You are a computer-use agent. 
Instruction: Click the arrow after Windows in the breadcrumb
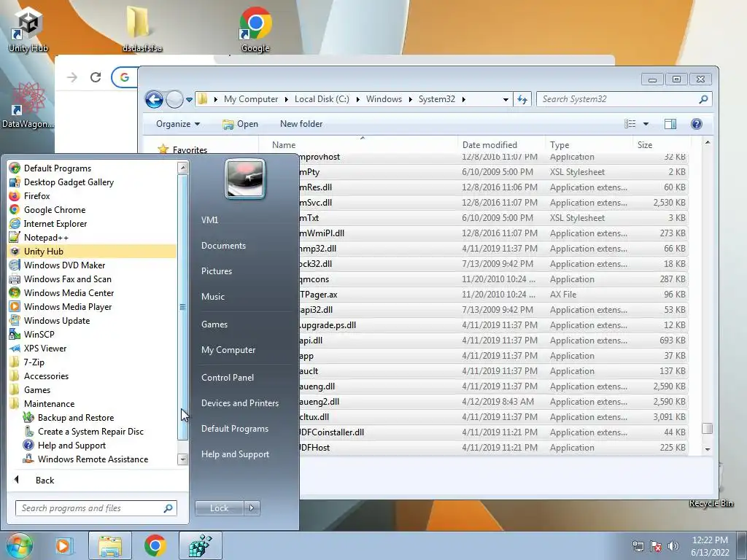410,99
